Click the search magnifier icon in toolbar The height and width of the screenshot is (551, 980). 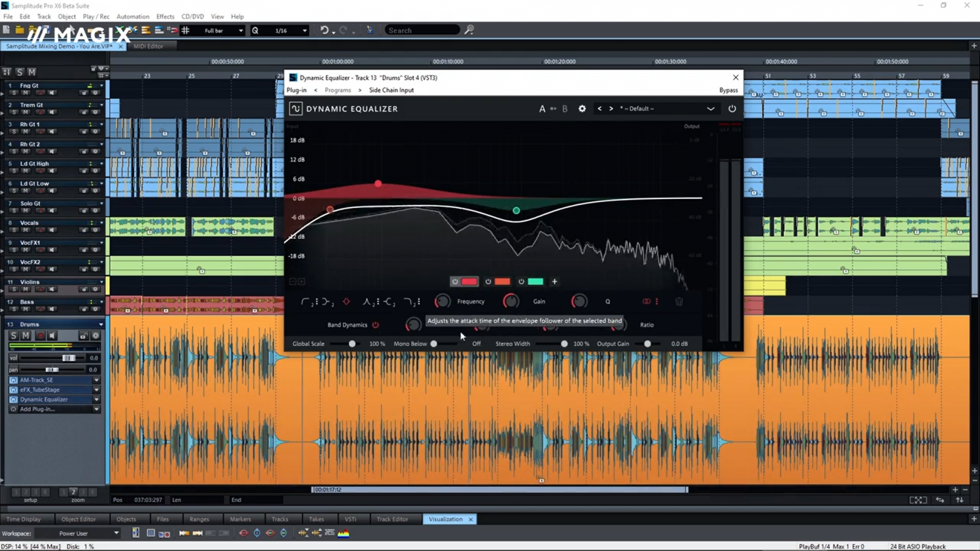coord(469,30)
